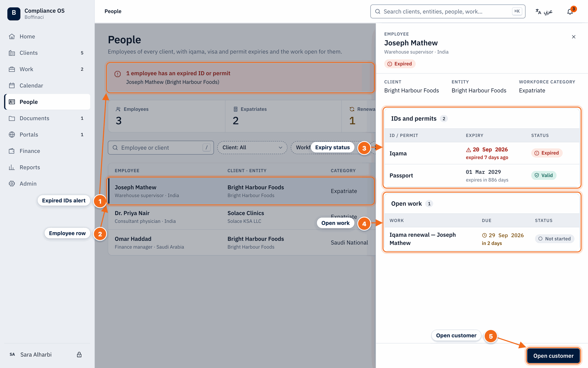This screenshot has height=368, width=588.
Task: Click the Not started status pill
Action: click(x=555, y=239)
